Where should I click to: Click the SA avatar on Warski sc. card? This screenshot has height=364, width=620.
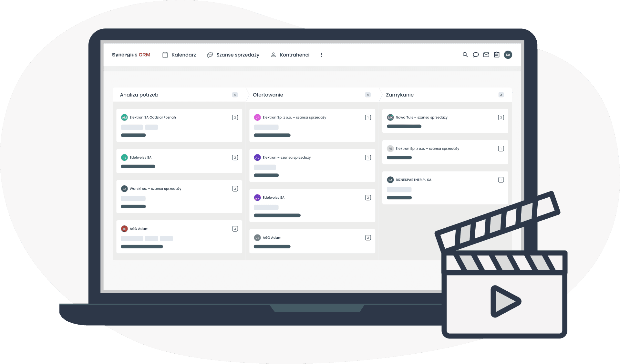click(124, 189)
